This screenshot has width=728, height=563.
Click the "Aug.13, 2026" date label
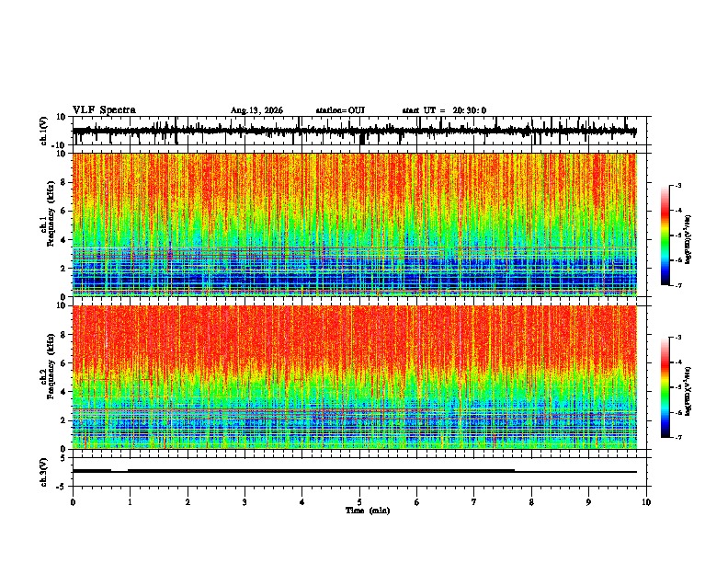pyautogui.click(x=256, y=110)
